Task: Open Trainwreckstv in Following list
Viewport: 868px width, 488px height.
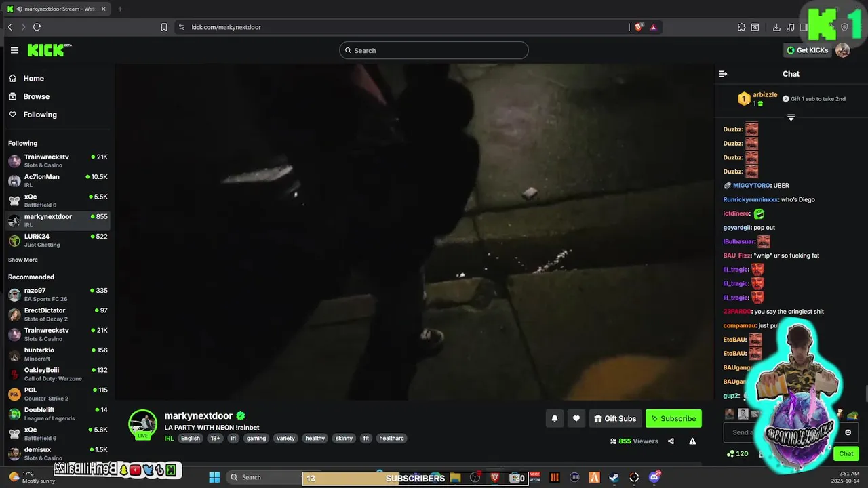Action: tap(58, 161)
